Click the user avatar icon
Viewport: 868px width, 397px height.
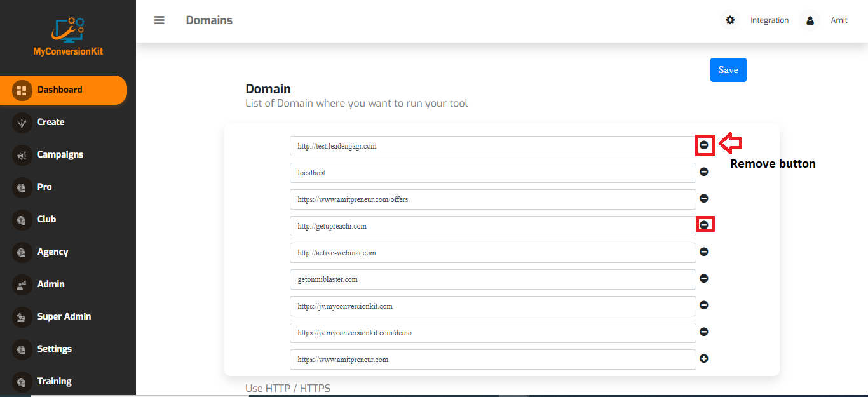tap(810, 20)
